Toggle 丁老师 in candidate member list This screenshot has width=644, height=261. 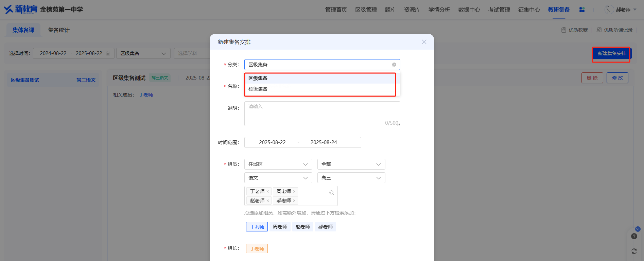tap(257, 227)
